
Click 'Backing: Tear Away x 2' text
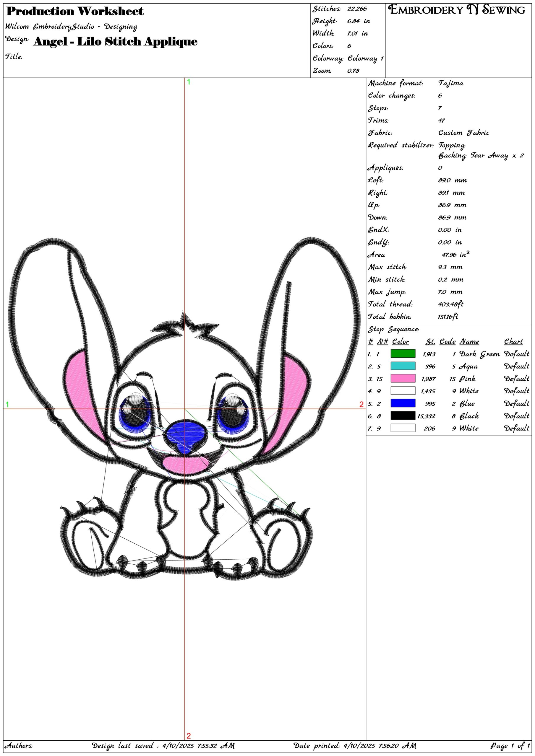(481, 156)
